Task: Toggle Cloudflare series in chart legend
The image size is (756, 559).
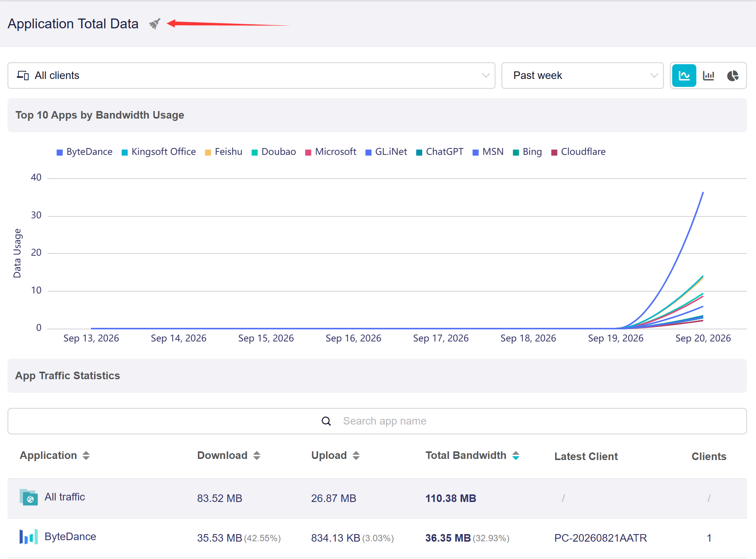Action: pyautogui.click(x=579, y=152)
